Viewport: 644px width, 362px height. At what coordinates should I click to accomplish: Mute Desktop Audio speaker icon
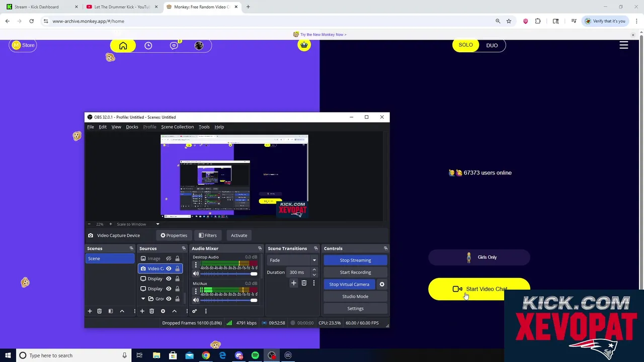196,274
